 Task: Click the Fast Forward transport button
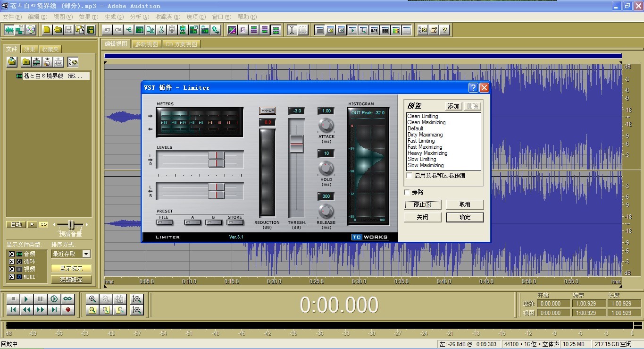[41, 310]
